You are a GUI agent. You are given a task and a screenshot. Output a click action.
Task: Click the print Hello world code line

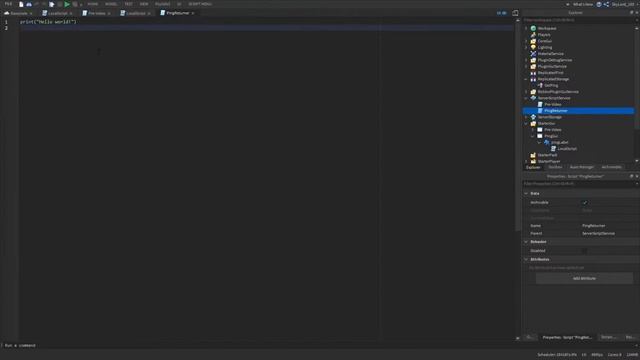(x=48, y=22)
